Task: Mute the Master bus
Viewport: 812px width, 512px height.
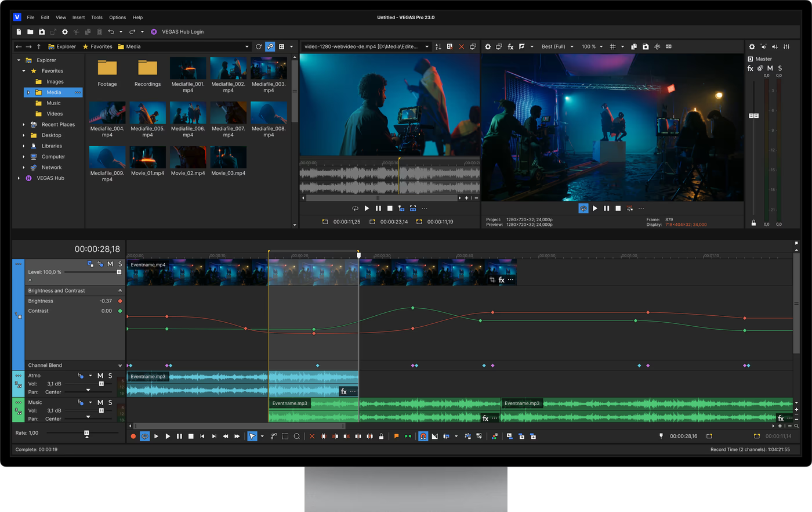Action: pyautogui.click(x=770, y=68)
